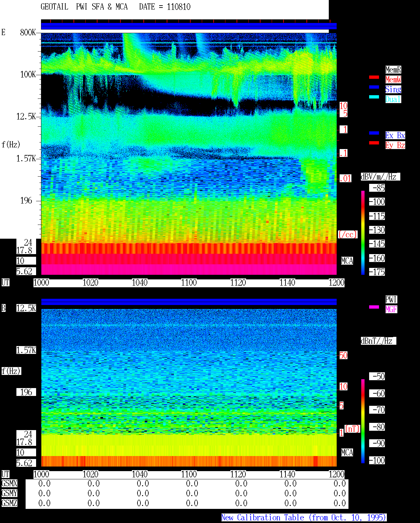
Task: Select the MGF legend label
Action: 391,309
